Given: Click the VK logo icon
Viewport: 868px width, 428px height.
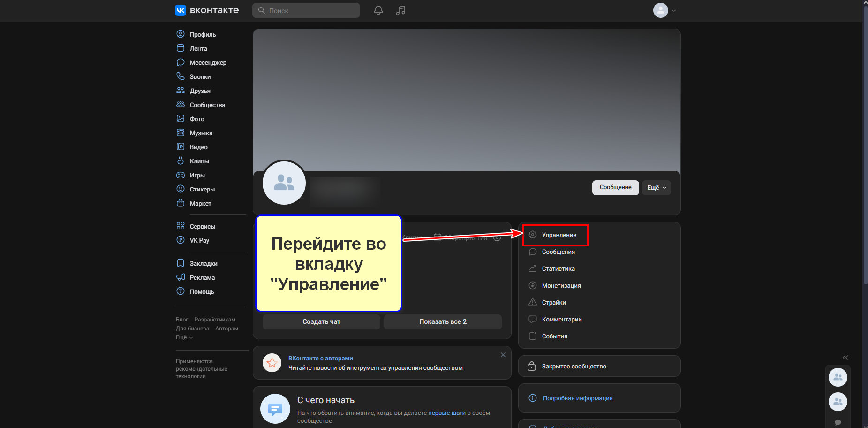Looking at the screenshot, I should coord(181,10).
